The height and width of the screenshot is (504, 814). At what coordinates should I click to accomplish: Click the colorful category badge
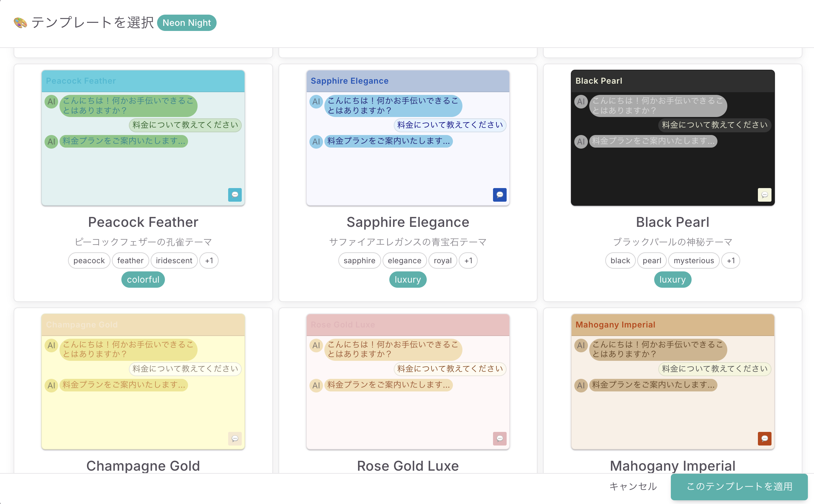(143, 280)
